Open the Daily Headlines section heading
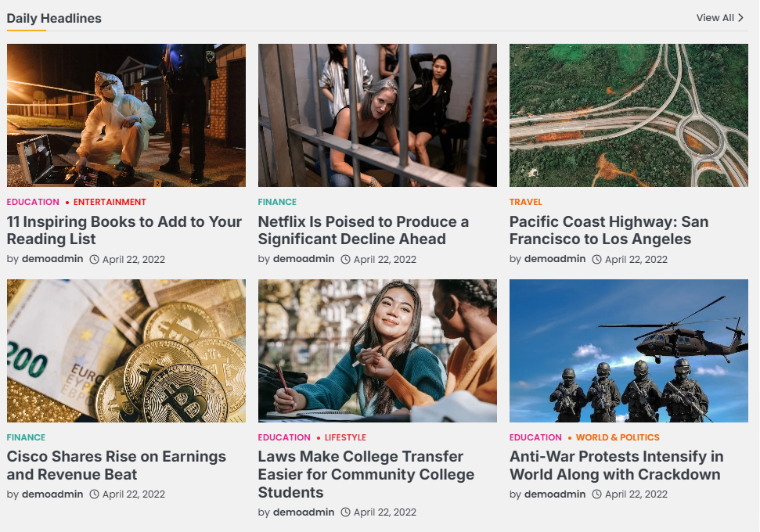This screenshot has width=760, height=532. pyautogui.click(x=54, y=18)
